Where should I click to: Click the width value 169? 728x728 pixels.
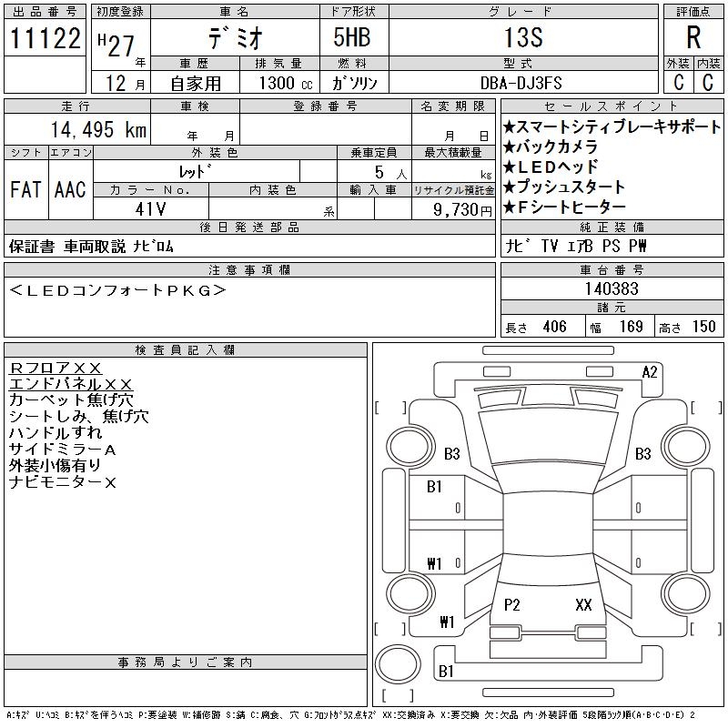tap(631, 327)
